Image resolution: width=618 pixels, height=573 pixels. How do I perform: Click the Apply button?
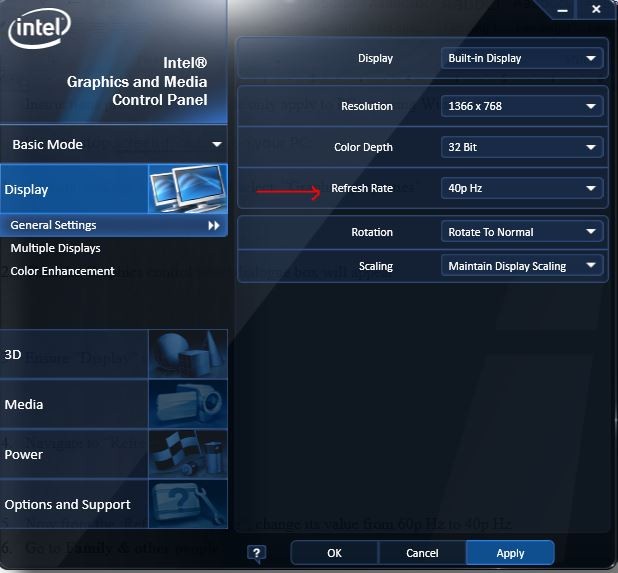coord(510,553)
